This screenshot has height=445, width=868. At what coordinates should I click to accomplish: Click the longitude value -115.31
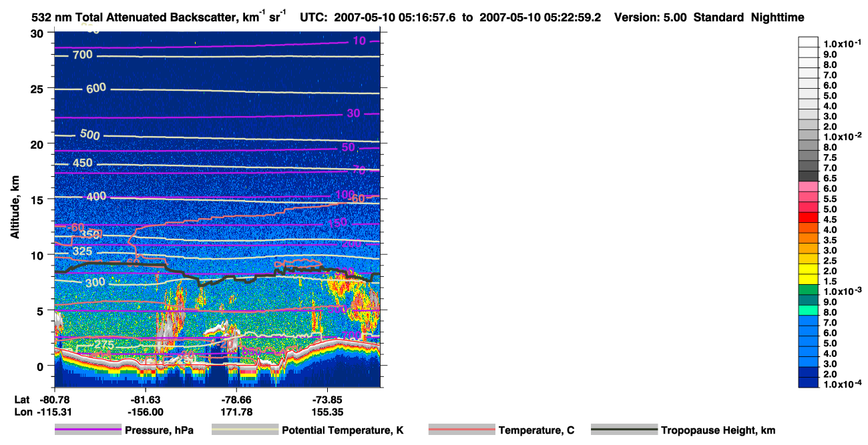click(55, 412)
